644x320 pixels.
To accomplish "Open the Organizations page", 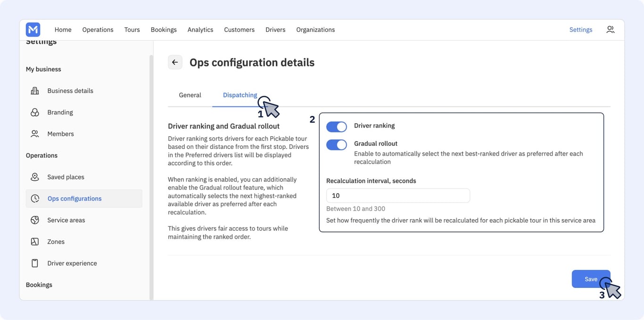I will [315, 30].
